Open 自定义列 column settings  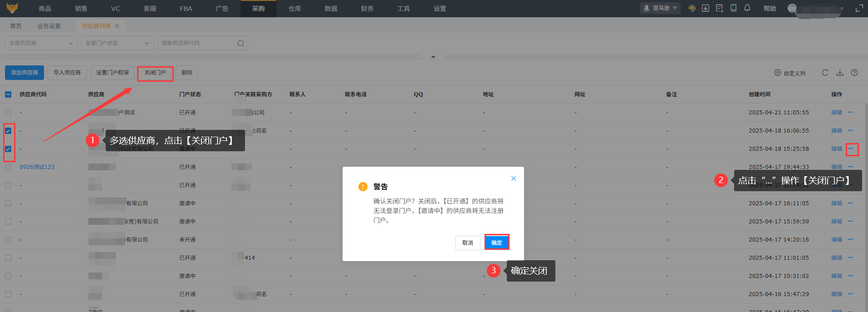coord(790,73)
